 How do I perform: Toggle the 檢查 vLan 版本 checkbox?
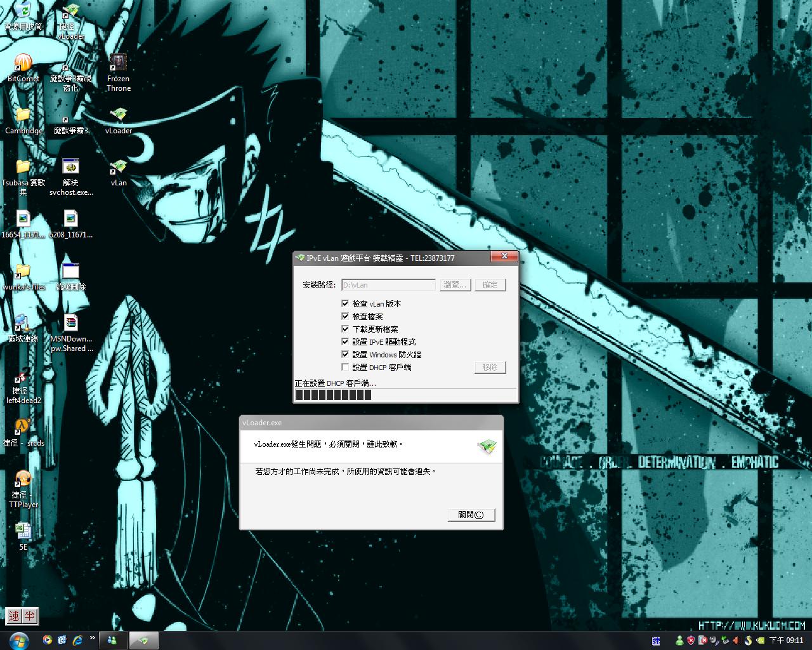click(x=345, y=303)
